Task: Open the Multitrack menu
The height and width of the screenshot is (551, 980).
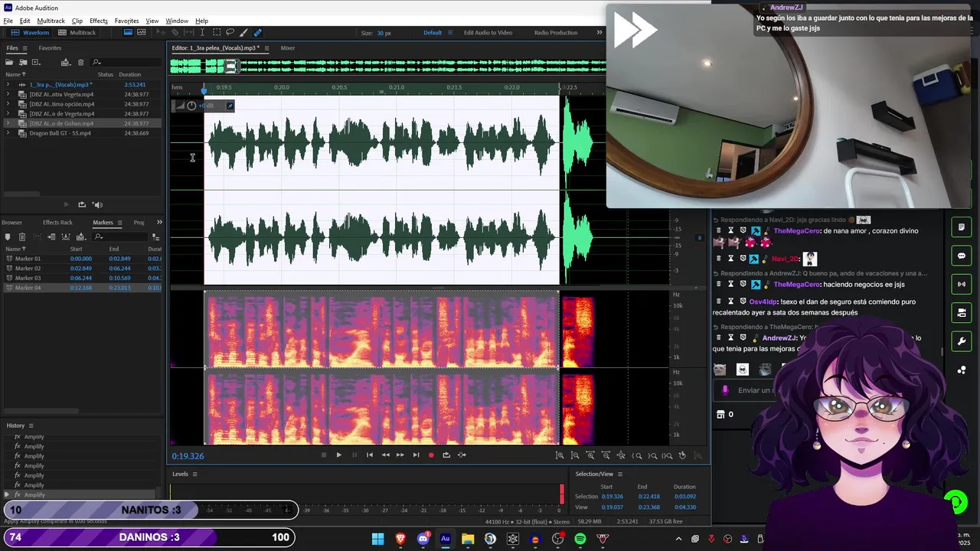Action: pos(51,21)
